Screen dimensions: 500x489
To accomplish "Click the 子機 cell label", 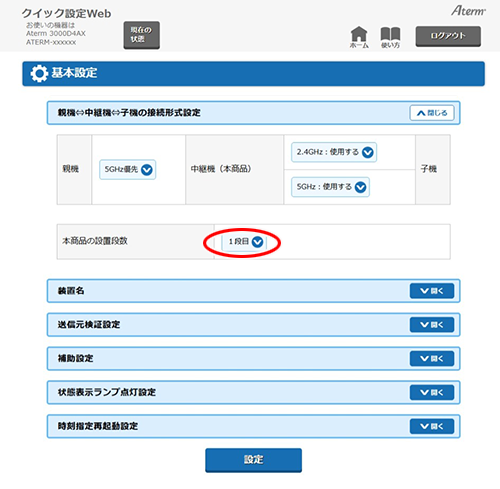I will point(429,169).
